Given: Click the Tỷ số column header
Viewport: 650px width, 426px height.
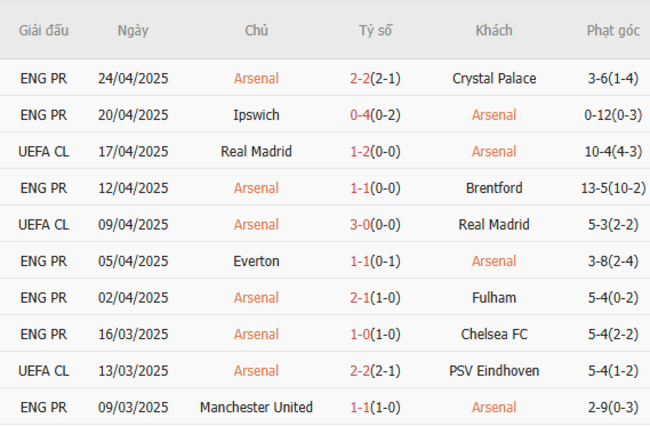Looking at the screenshot, I should (x=375, y=30).
